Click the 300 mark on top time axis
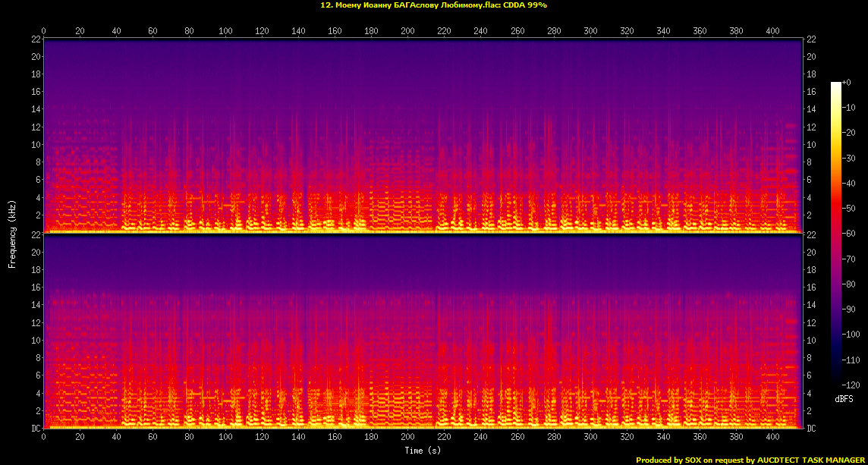 (x=590, y=31)
